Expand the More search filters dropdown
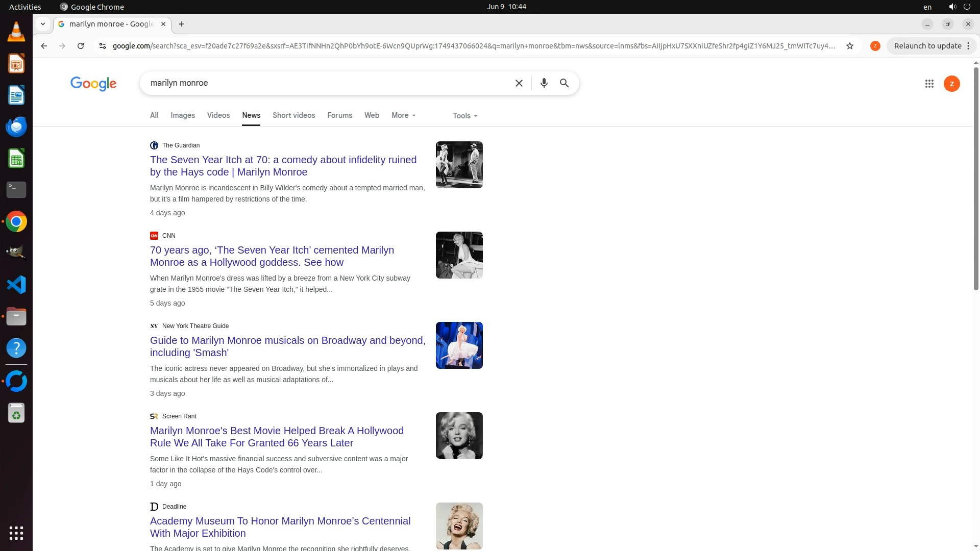The height and width of the screenshot is (551, 980). [403, 115]
